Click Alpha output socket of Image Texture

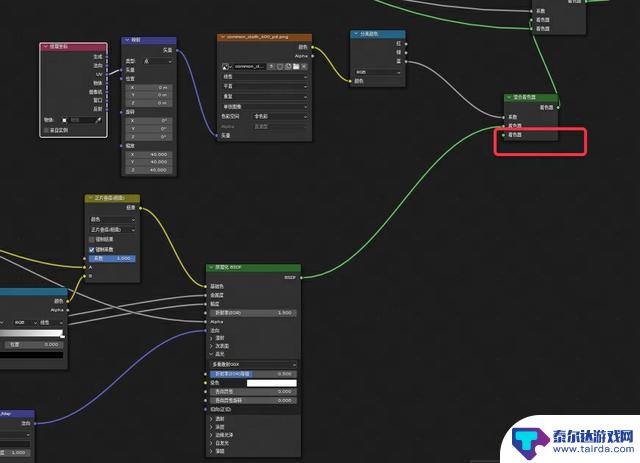click(x=313, y=56)
